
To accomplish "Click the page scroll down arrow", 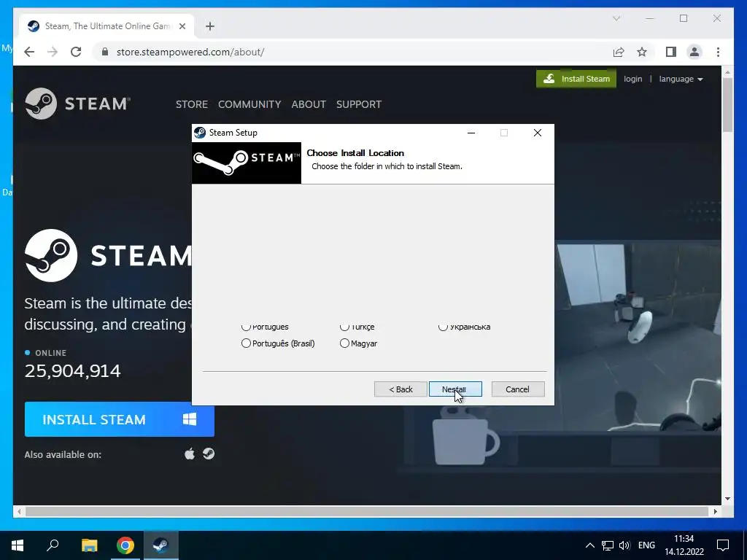I will pos(727,499).
